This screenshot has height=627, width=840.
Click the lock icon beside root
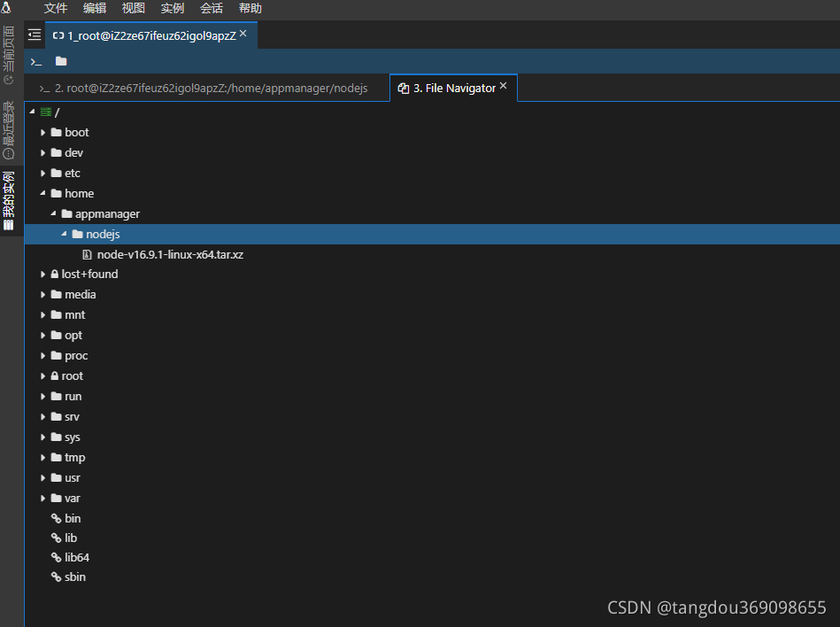pos(55,375)
